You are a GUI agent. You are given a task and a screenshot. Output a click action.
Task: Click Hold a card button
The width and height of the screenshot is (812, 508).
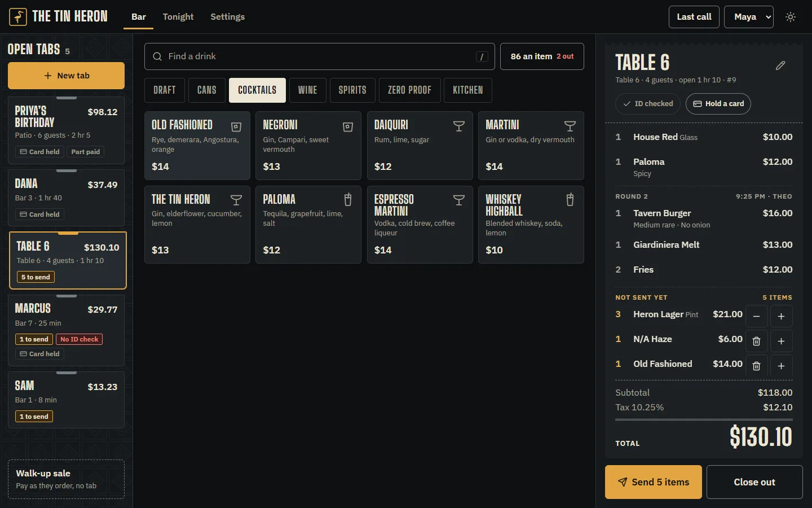click(x=718, y=104)
